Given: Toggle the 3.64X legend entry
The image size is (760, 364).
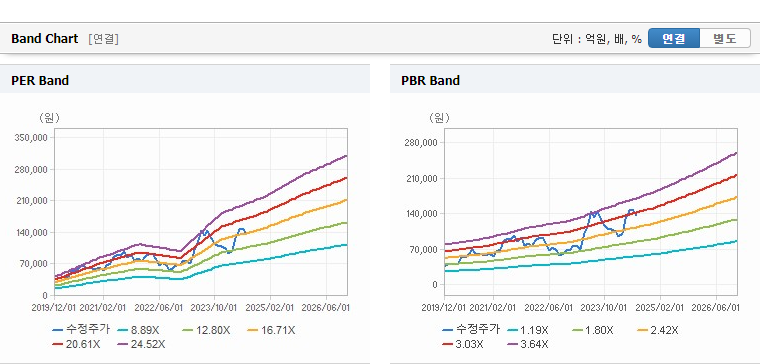Looking at the screenshot, I should 528,344.
